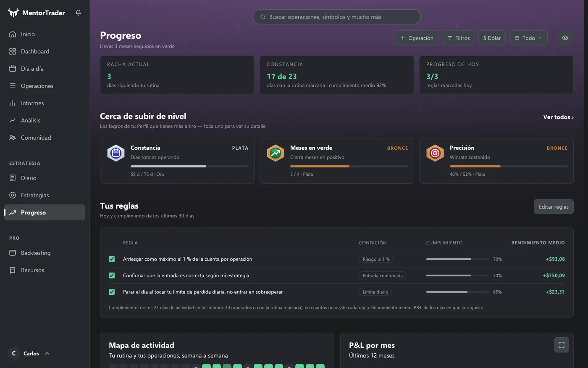The height and width of the screenshot is (368, 588).
Task: Uncheck the 'Parar el día' loss limit rule
Action: (112, 292)
